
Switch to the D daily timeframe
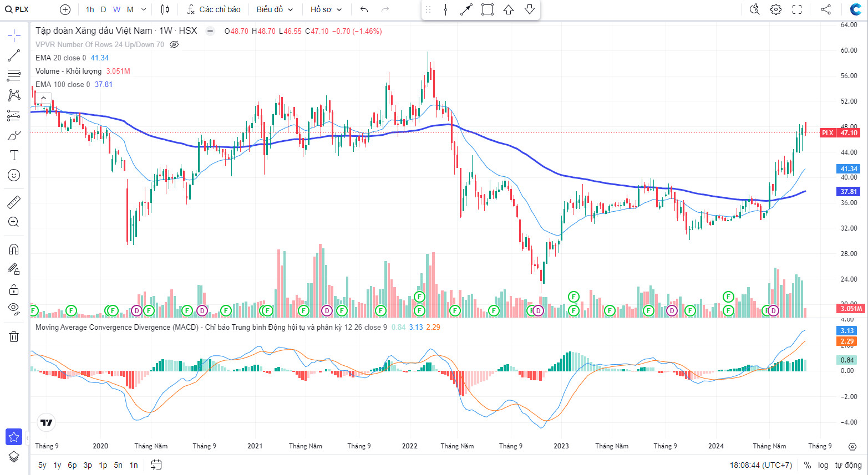tap(103, 9)
